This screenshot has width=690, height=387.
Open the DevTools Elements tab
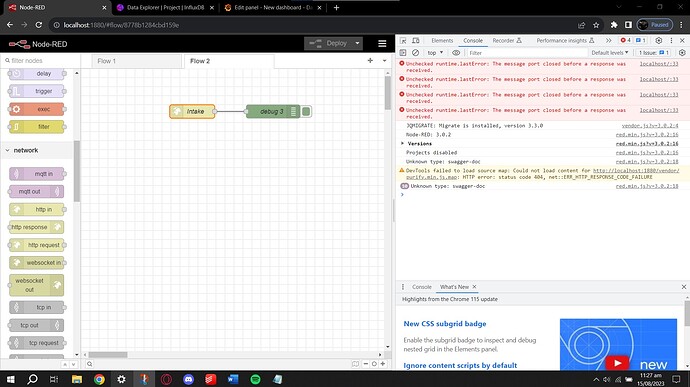click(x=442, y=41)
